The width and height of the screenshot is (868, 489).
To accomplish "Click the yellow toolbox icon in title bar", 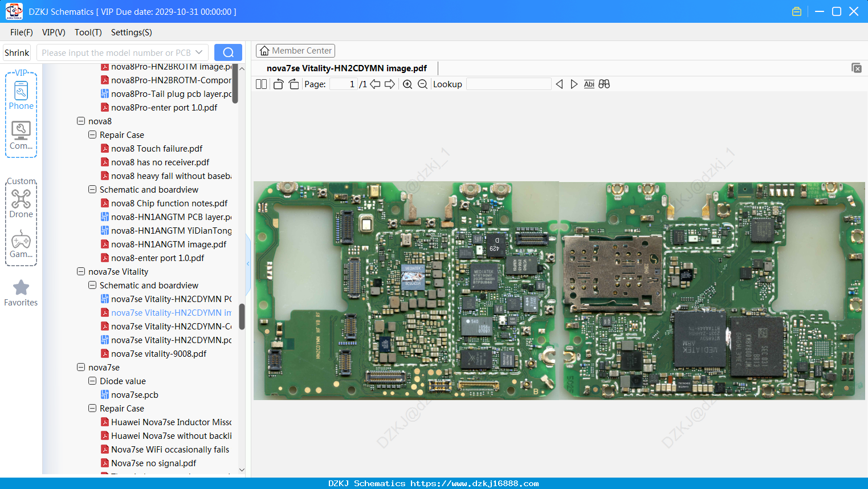I will [797, 11].
